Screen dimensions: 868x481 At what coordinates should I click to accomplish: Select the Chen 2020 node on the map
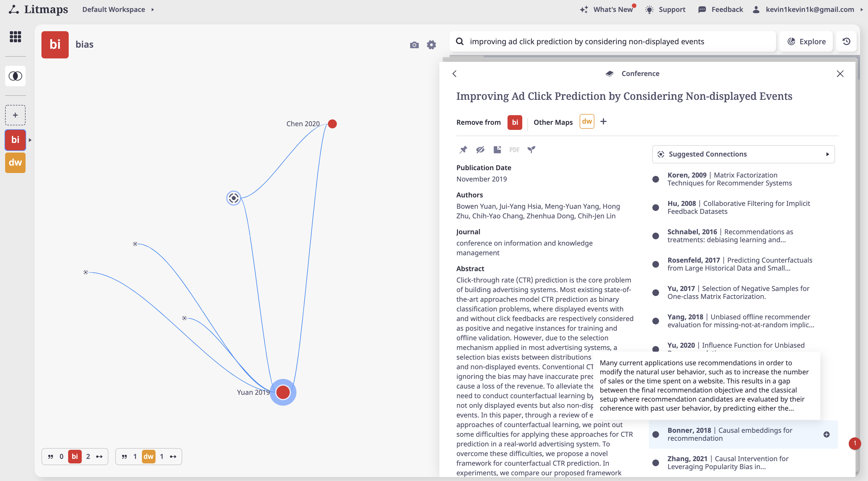(332, 124)
